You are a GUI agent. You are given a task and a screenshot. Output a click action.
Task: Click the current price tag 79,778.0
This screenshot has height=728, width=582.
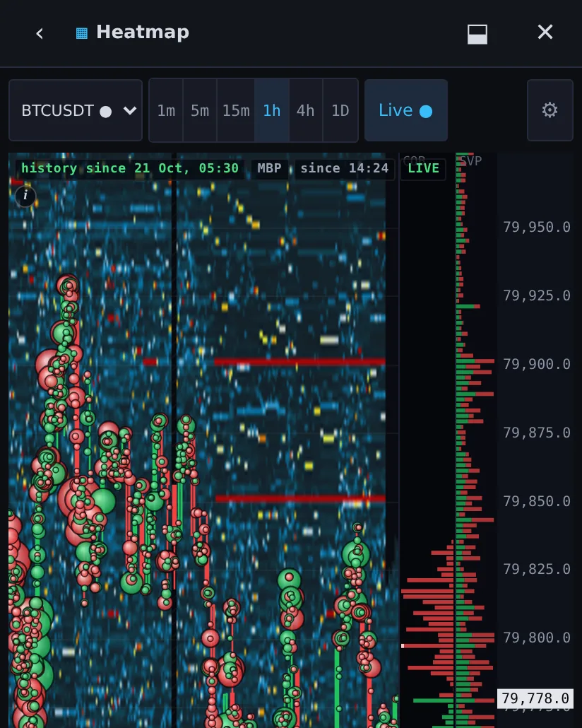click(x=535, y=698)
